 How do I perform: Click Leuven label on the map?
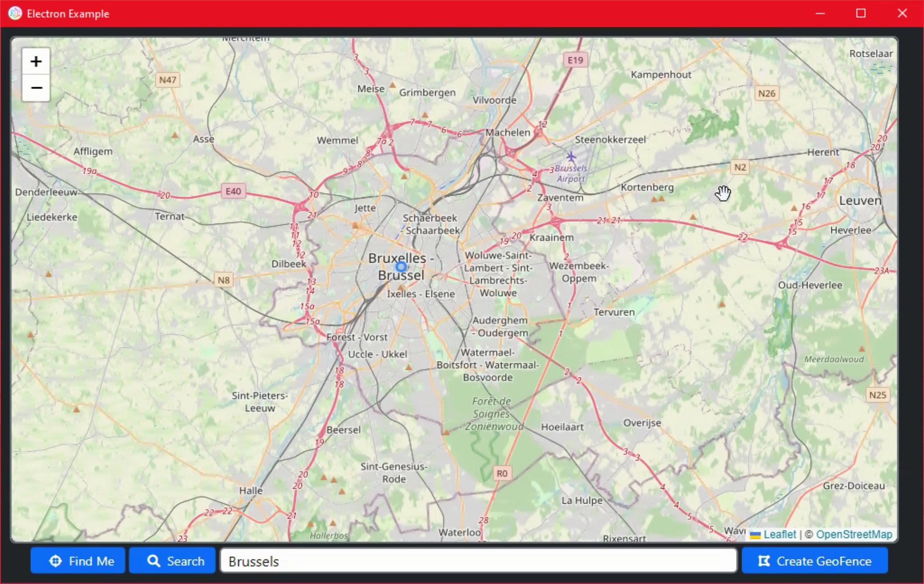(861, 200)
